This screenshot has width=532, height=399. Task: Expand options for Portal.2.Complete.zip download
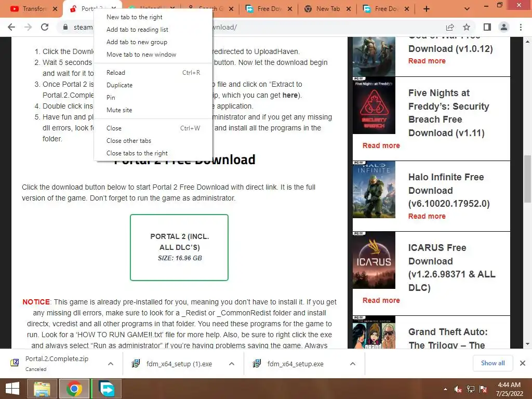point(111,364)
